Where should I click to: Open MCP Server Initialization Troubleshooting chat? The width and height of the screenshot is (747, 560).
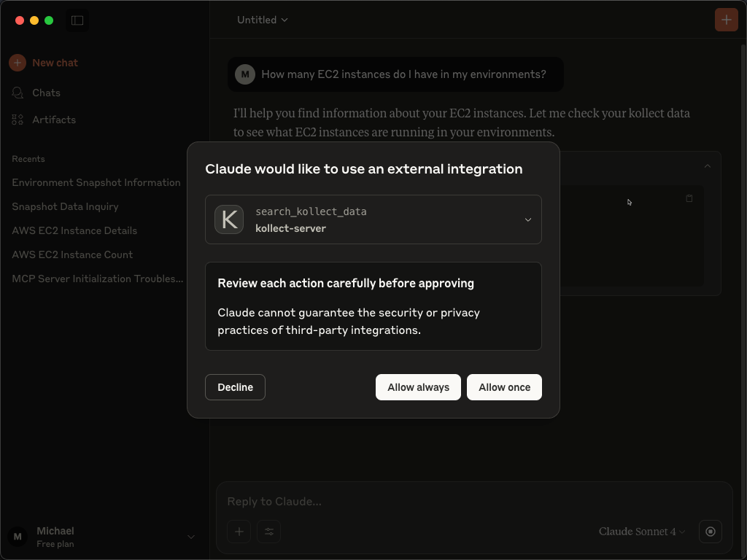[x=98, y=279]
